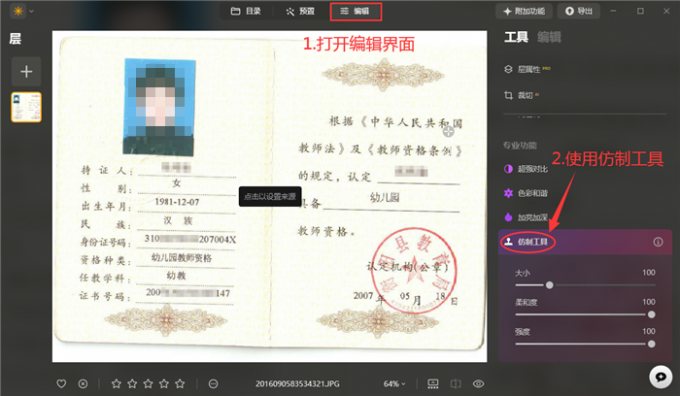
Task: Click the 导出 export button
Action: 579,11
